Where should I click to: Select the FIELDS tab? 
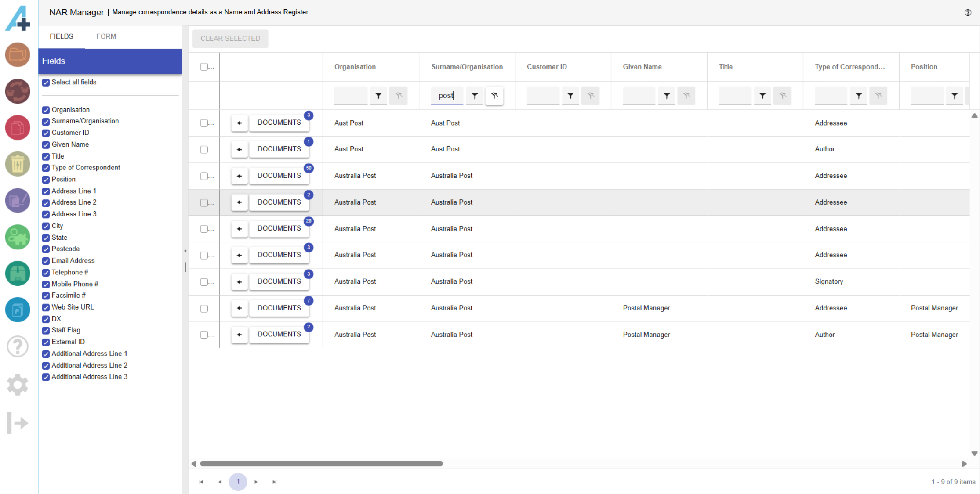tap(62, 36)
